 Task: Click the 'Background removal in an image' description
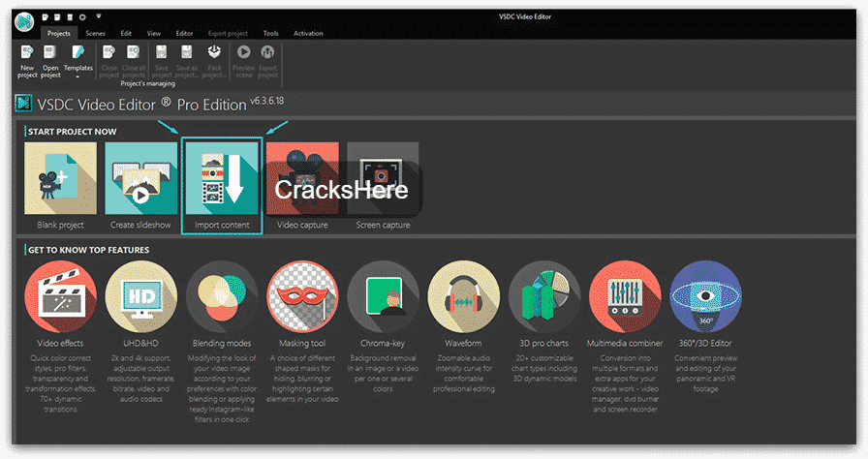(383, 373)
